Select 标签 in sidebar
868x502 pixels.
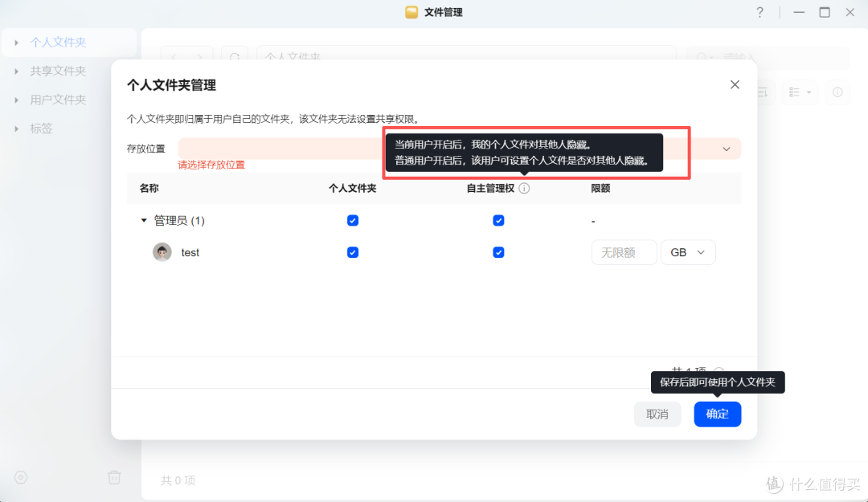coord(41,129)
